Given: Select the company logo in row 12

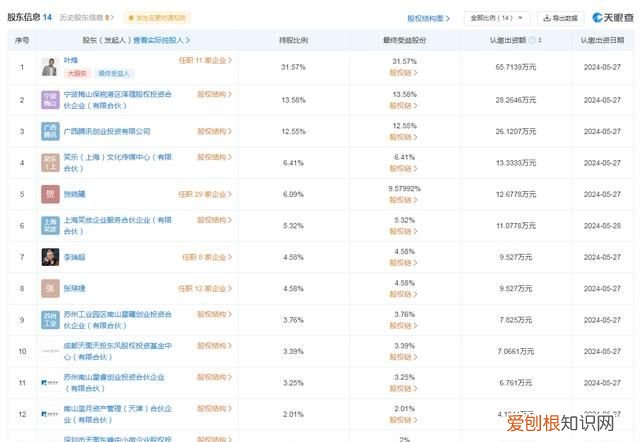Looking at the screenshot, I should pos(50,414).
